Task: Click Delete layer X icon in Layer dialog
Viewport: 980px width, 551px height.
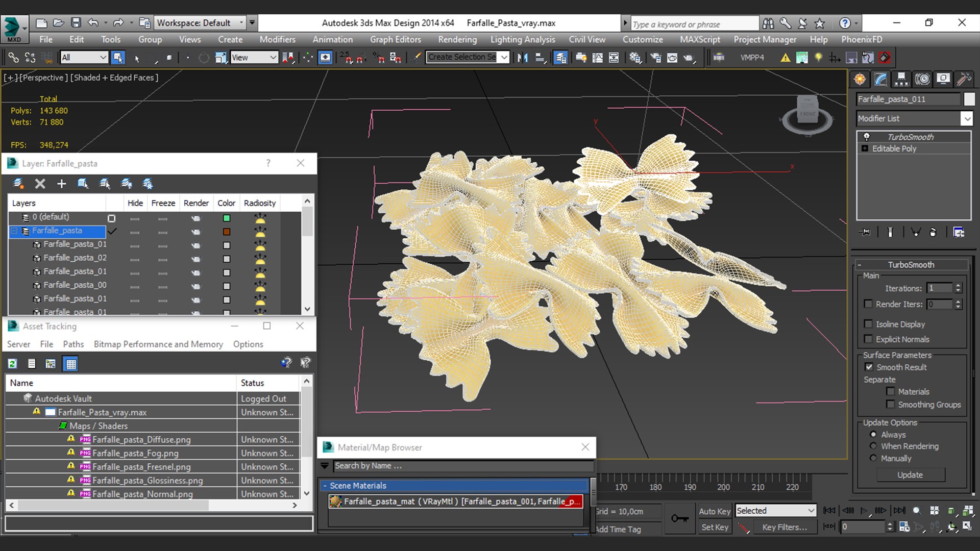Action: [40, 184]
